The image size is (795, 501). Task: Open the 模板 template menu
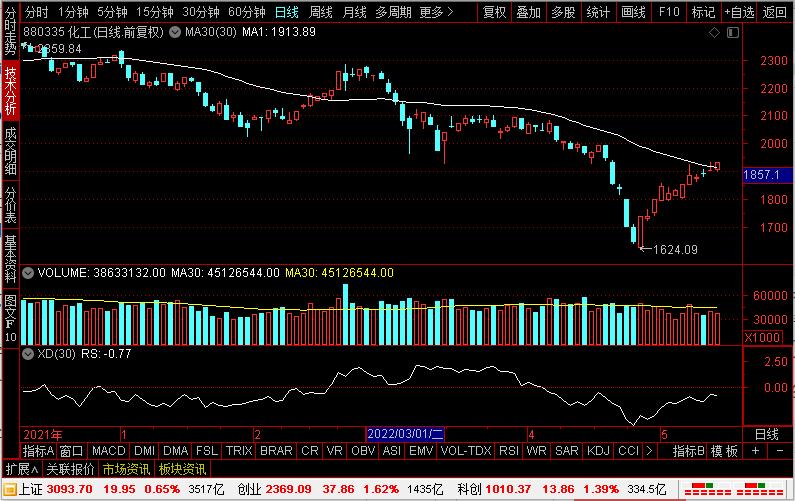724,450
